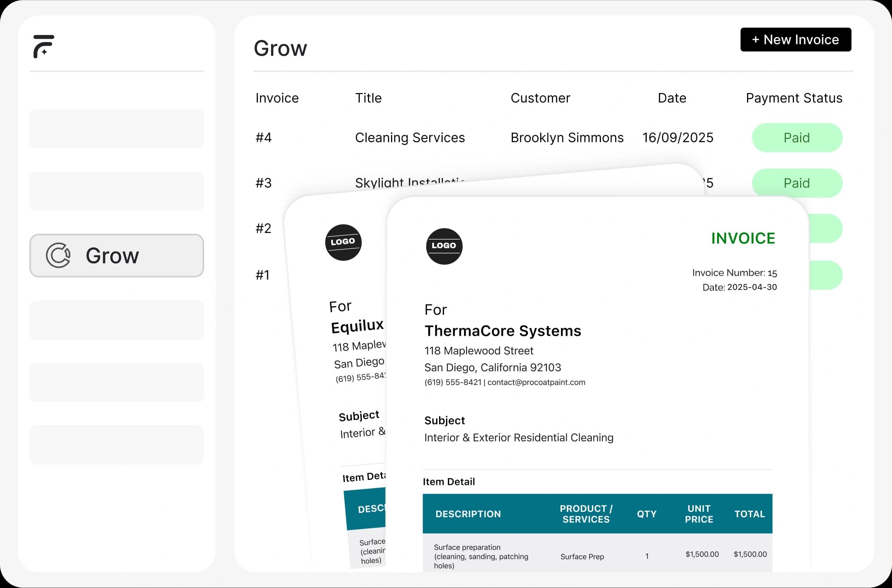Click the LOGO badge on the ThermaCore invoice

pyautogui.click(x=444, y=246)
